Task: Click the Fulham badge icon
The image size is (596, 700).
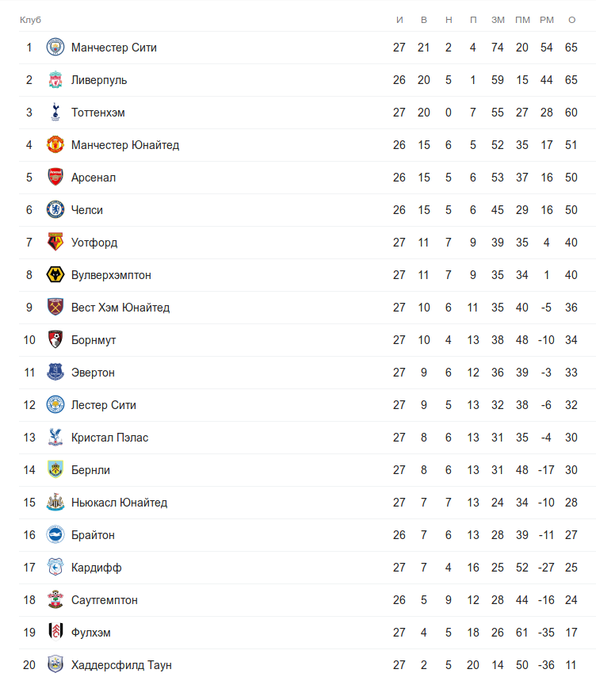Action: point(55,633)
